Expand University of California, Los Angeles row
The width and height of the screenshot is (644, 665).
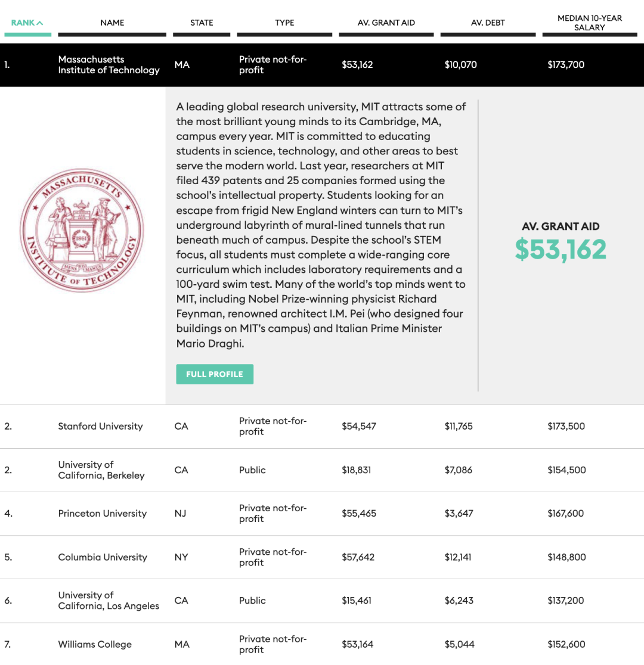click(322, 601)
